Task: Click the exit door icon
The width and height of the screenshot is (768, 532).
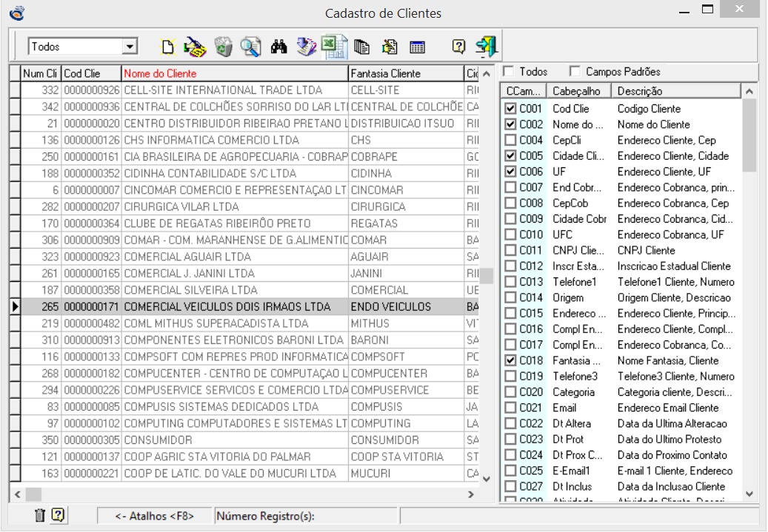Action: click(487, 47)
